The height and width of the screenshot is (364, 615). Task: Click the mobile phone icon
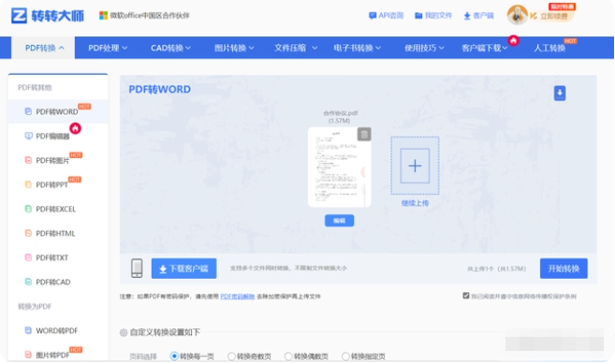pyautogui.click(x=137, y=269)
